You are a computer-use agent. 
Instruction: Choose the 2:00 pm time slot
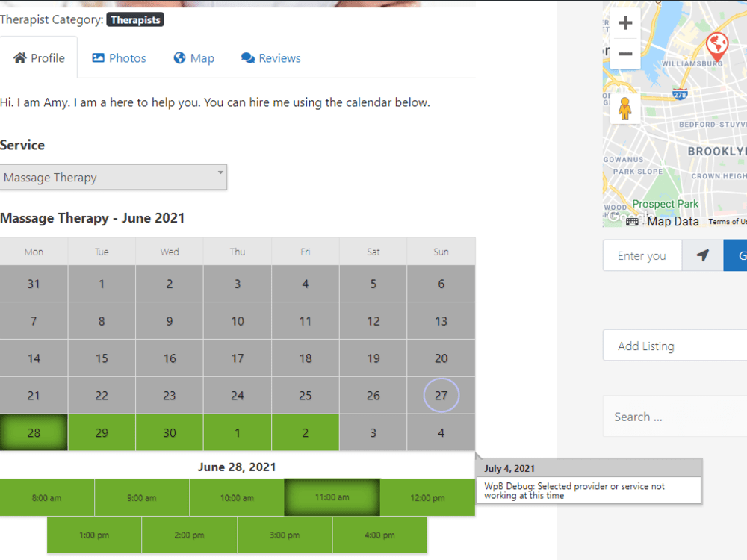tap(189, 535)
